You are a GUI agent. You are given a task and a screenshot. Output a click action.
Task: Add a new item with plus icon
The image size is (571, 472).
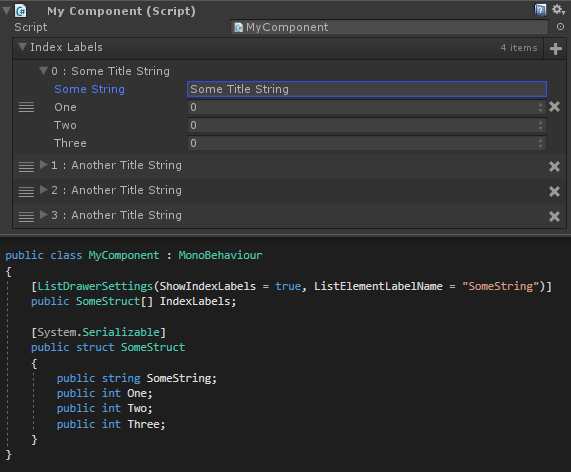pos(555,49)
